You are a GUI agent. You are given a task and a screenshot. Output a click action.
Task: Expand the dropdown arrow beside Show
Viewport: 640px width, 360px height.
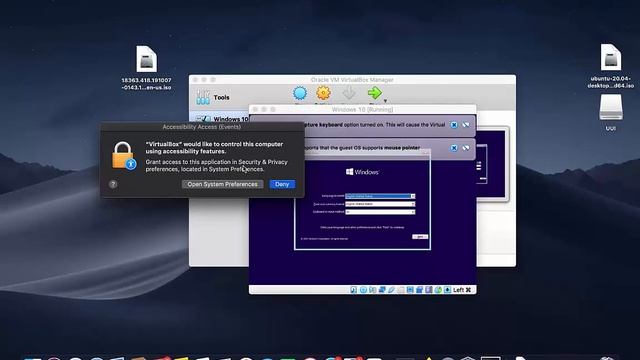(385, 100)
